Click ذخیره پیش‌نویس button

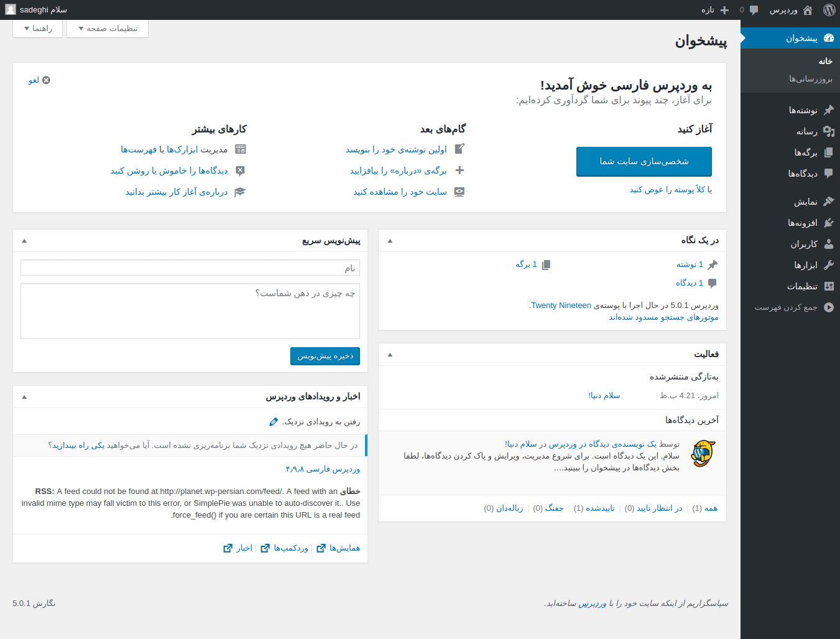pos(325,356)
